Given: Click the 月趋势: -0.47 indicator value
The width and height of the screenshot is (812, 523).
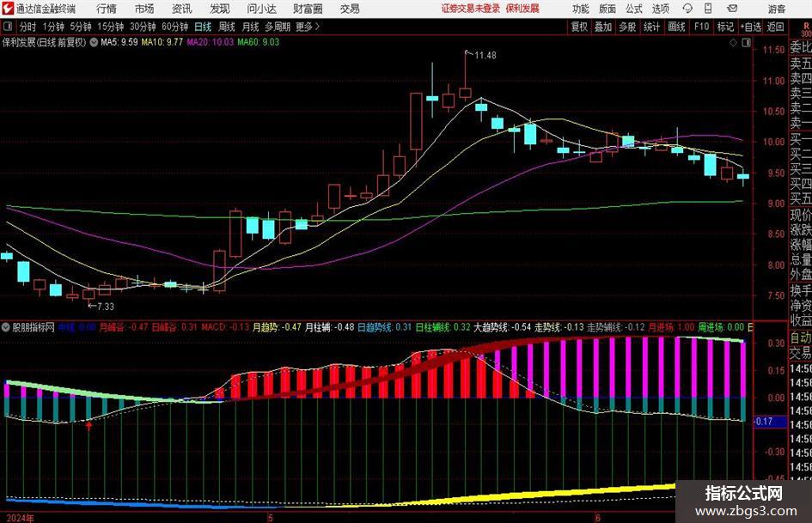Looking at the screenshot, I should tap(277, 327).
